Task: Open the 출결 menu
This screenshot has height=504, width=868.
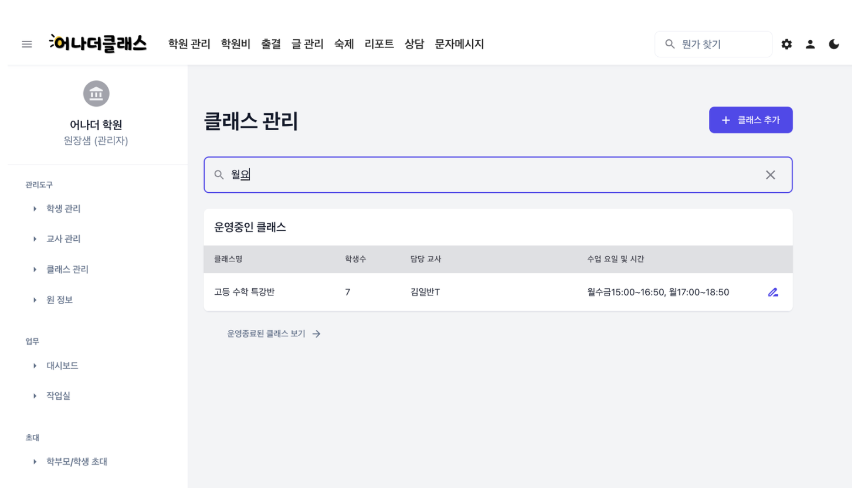Action: coord(271,44)
